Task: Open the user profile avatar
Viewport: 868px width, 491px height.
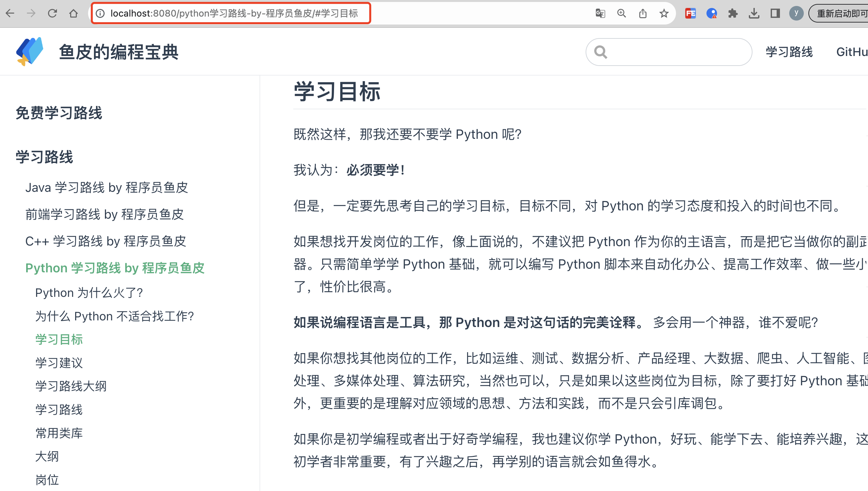Action: (x=796, y=14)
